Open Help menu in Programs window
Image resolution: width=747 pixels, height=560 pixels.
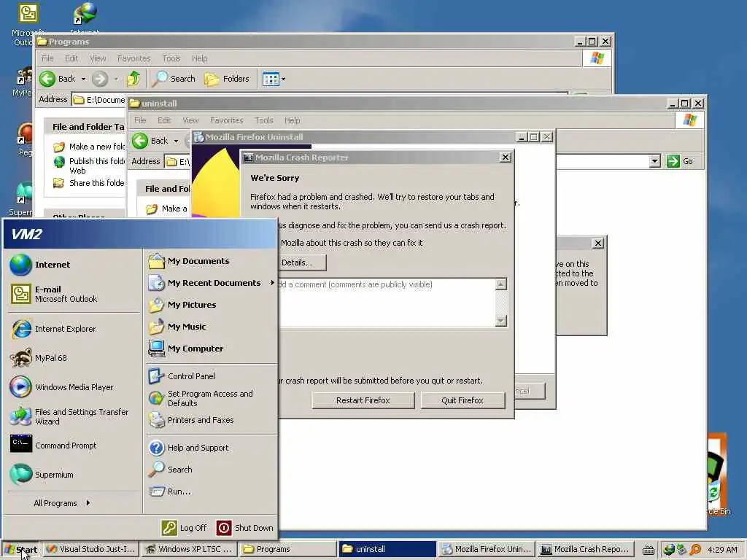coord(200,58)
